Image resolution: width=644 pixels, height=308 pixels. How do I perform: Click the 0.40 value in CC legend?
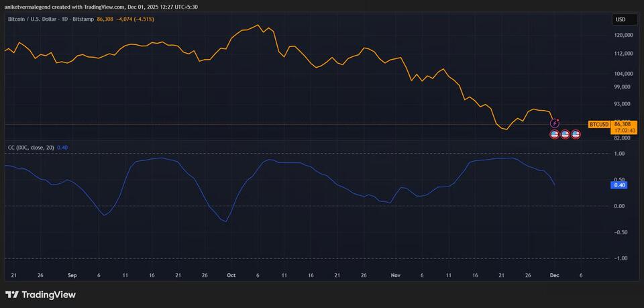[62, 147]
